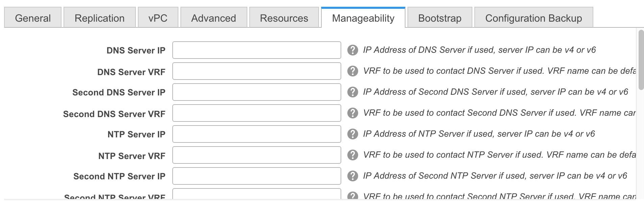Click help icon for Second NTP Server IP

[x=352, y=176]
